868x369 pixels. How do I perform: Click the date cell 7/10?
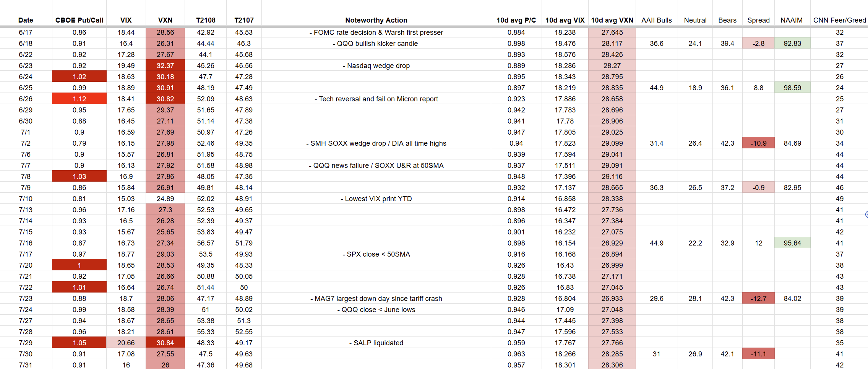coord(26,199)
